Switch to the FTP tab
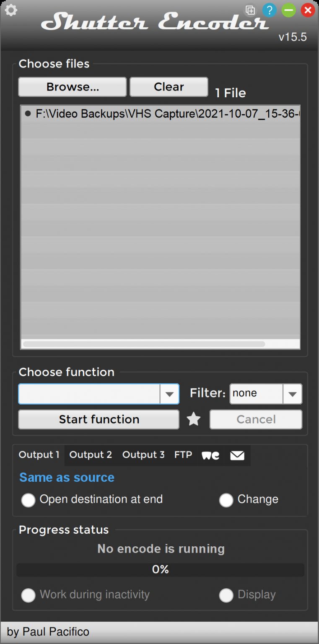Viewport: 319px width, 644px height. pos(183,455)
